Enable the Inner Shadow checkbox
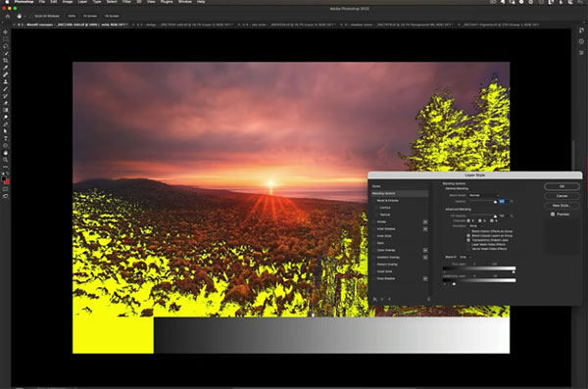The width and height of the screenshot is (588, 389). 374,229
